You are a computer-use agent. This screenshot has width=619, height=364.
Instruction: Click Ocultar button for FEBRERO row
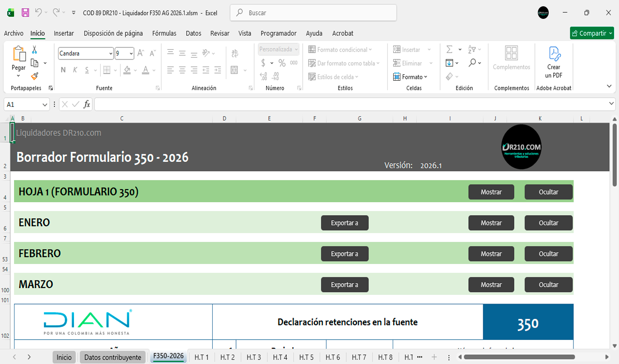(x=548, y=254)
